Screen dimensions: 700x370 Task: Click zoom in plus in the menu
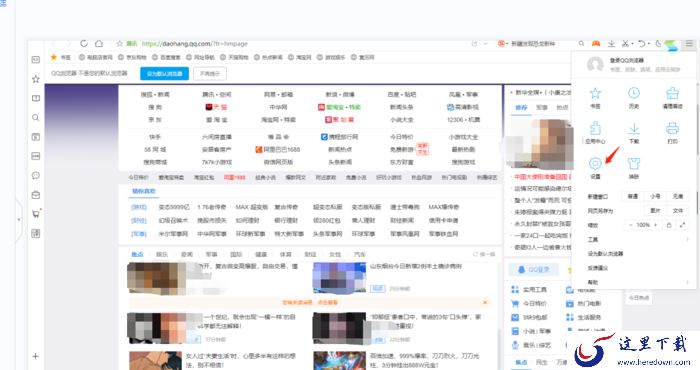coord(655,225)
